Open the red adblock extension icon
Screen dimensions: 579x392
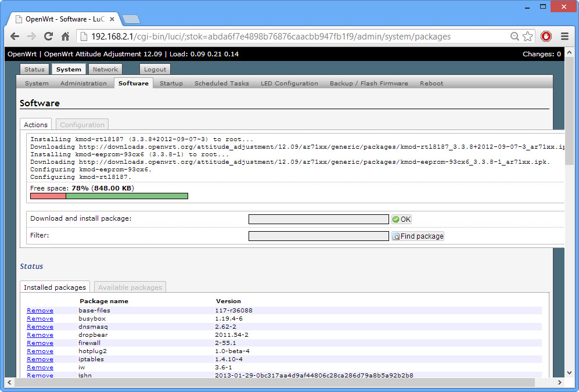tap(546, 36)
